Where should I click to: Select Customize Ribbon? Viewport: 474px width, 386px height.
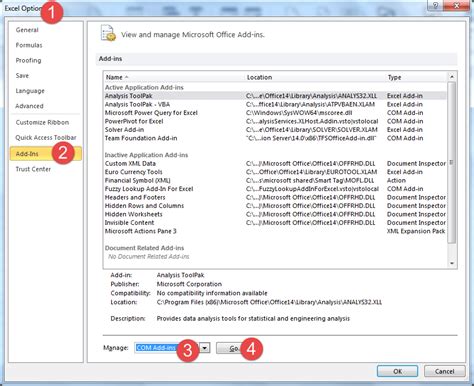(42, 122)
